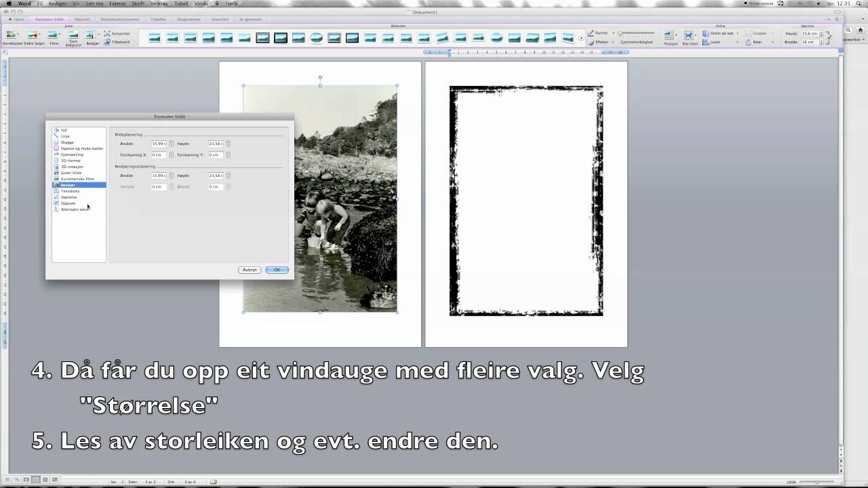Click the grunge frame image on page two

point(526,201)
